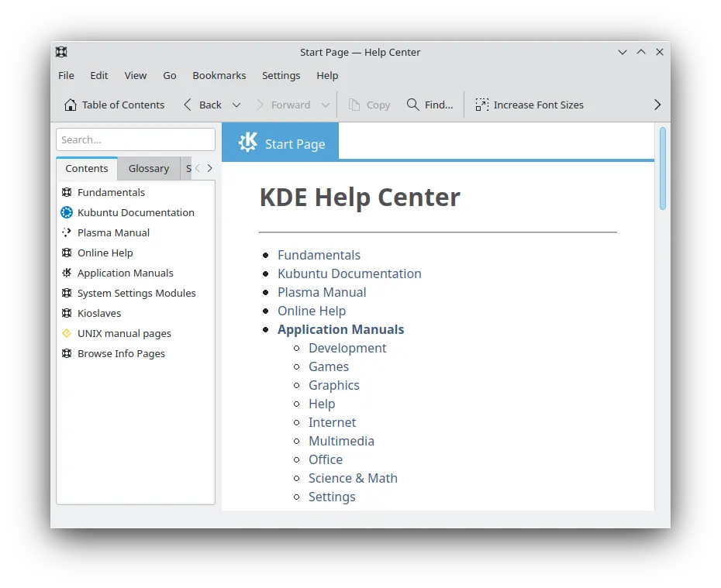Open the Back history dropdown arrow
721x588 pixels.
coord(236,105)
